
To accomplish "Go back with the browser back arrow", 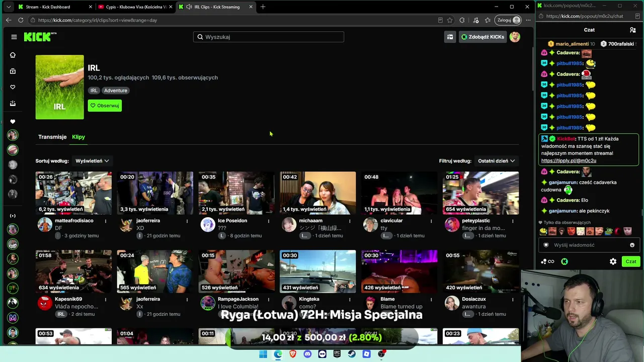I will point(9,20).
